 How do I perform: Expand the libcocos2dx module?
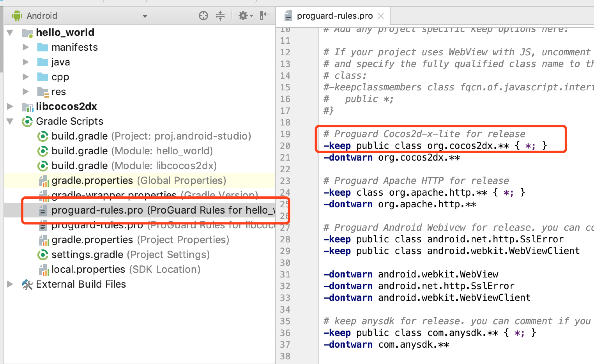pyautogui.click(x=10, y=107)
